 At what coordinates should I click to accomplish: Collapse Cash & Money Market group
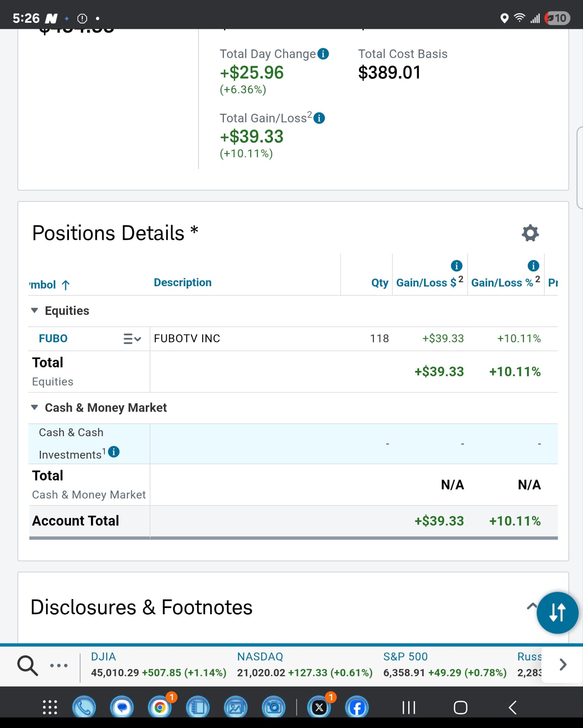pos(34,407)
